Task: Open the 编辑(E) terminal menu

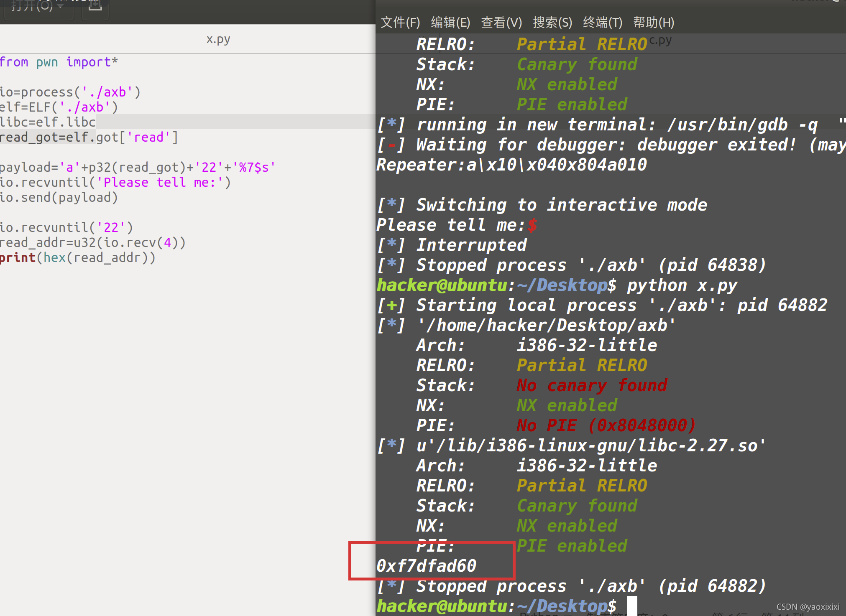Action: 450,23
